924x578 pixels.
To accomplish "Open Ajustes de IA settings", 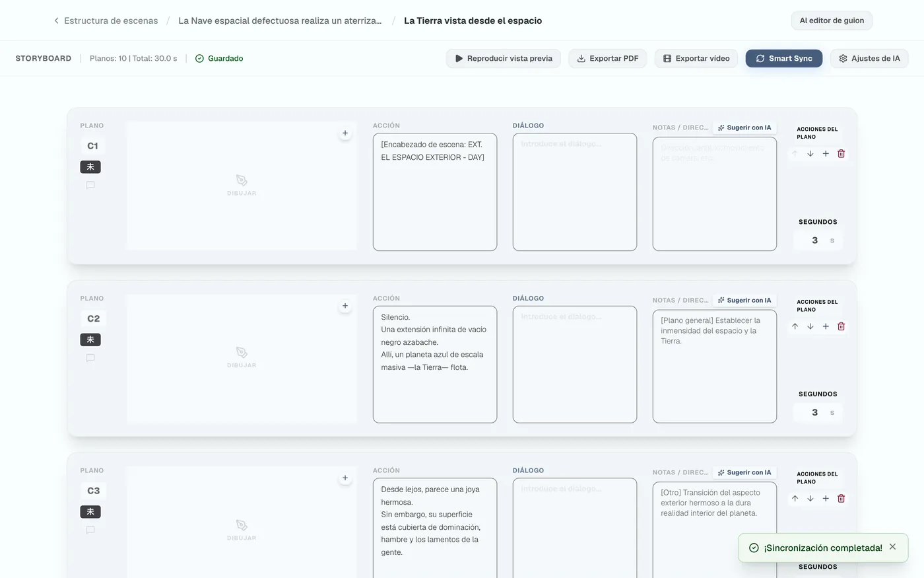I will click(x=869, y=58).
